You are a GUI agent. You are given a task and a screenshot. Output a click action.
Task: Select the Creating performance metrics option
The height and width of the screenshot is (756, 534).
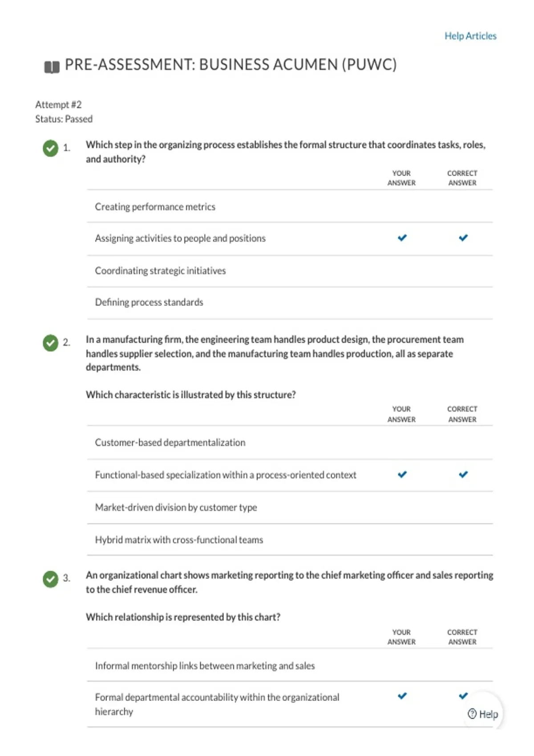290,207
